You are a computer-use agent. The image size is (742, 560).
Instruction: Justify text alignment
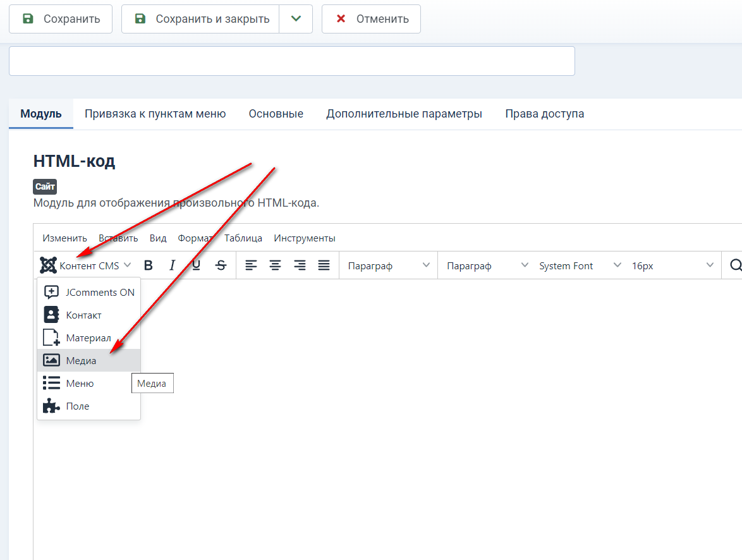tap(324, 265)
